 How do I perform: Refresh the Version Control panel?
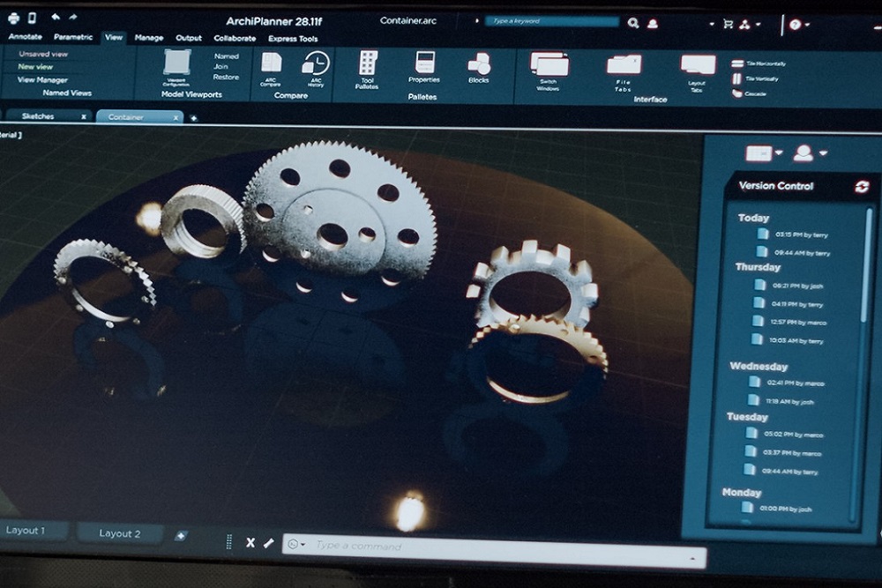point(862,186)
